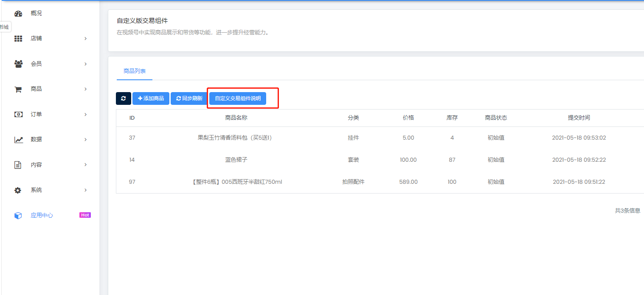Expand the 会员 menu chevron
The image size is (644, 295).
pos(85,64)
